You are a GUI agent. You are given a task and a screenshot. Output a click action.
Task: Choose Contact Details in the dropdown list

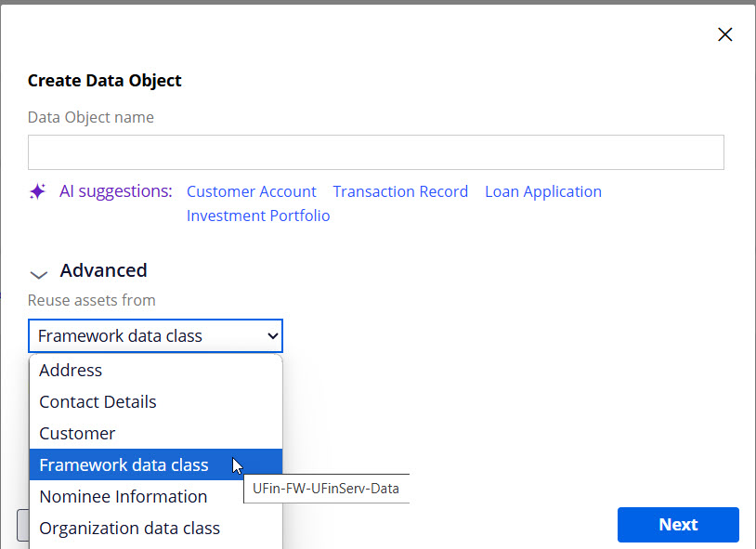[97, 401]
